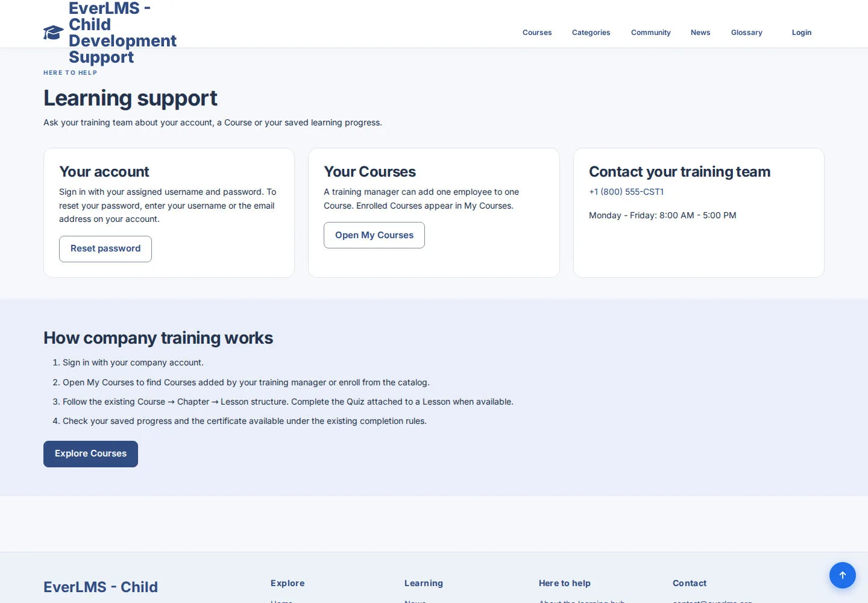Image resolution: width=868 pixels, height=603 pixels.
Task: Go to the Community page
Action: click(x=651, y=33)
